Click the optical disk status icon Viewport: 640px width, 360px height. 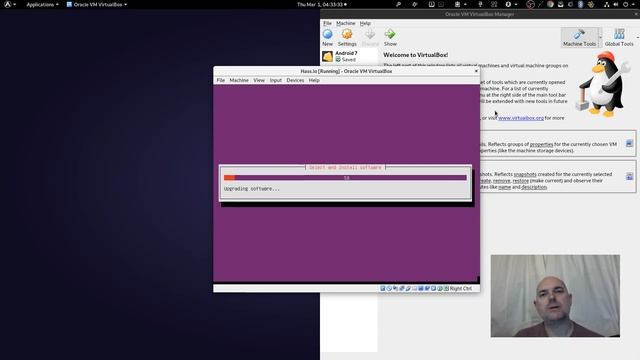[x=389, y=289]
